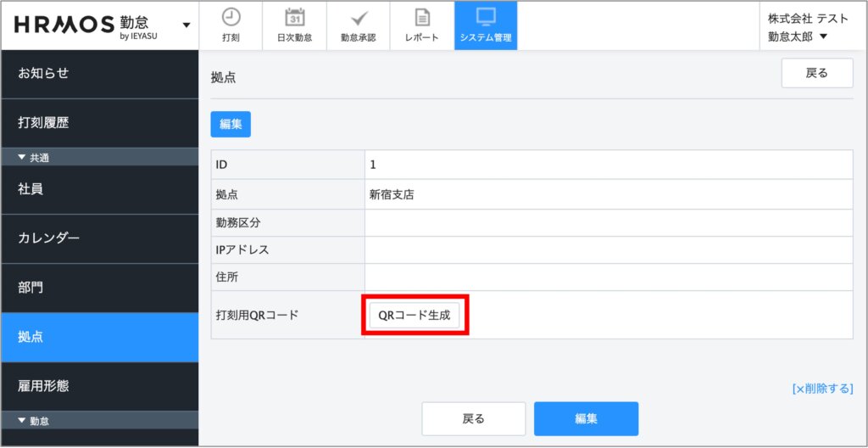Screen dimensions: 868x448
Task: Select カレンダー in the sidebar
Action: click(x=99, y=238)
